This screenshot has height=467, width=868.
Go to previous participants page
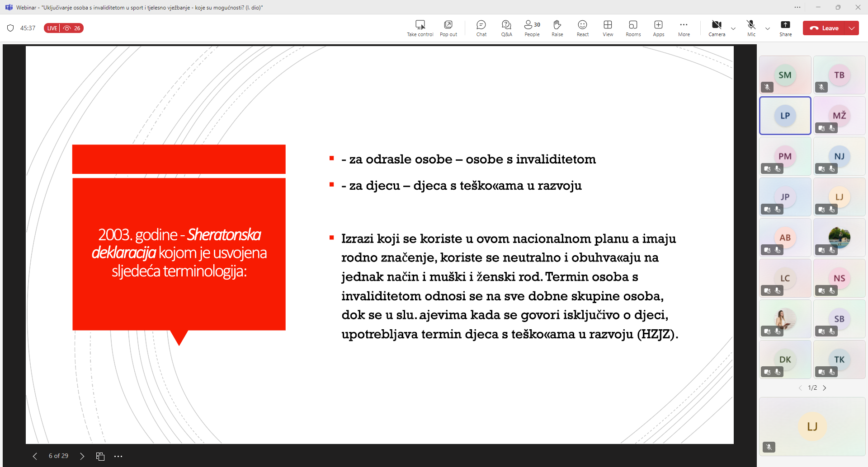coord(800,388)
